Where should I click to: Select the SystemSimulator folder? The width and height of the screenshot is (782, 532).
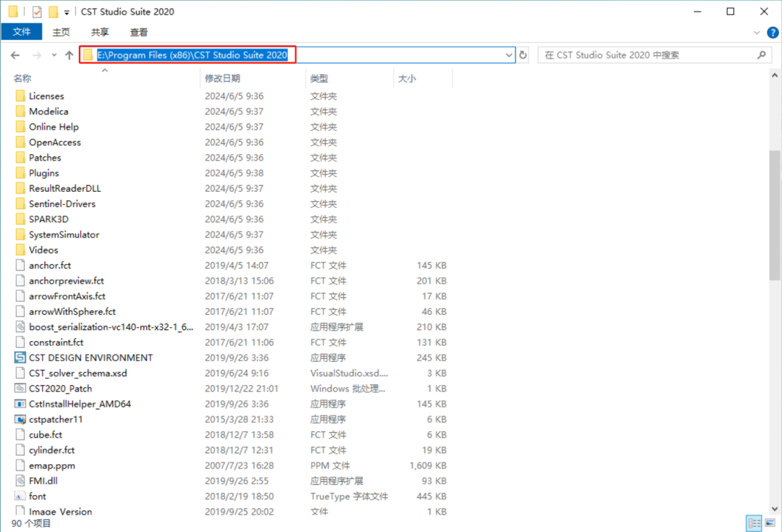64,235
